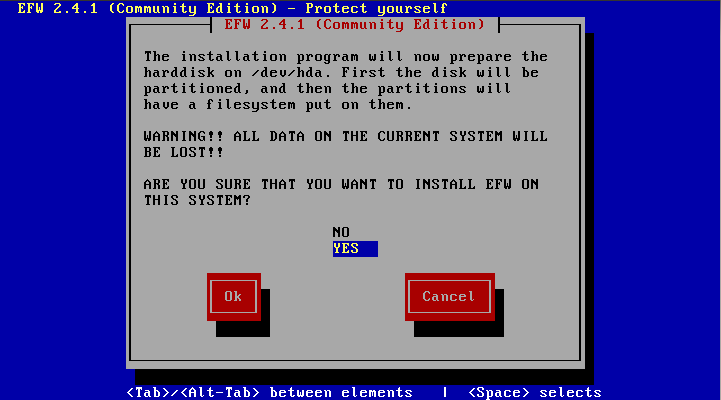Screen dimensions: 721x400
Task: Click the <Space> selects hint text
Action: click(x=535, y=393)
